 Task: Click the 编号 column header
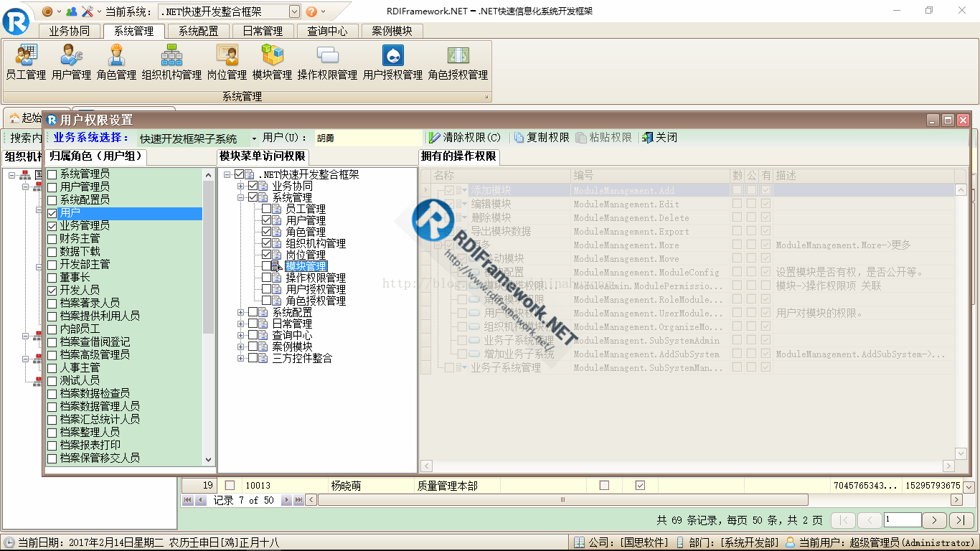pos(650,175)
